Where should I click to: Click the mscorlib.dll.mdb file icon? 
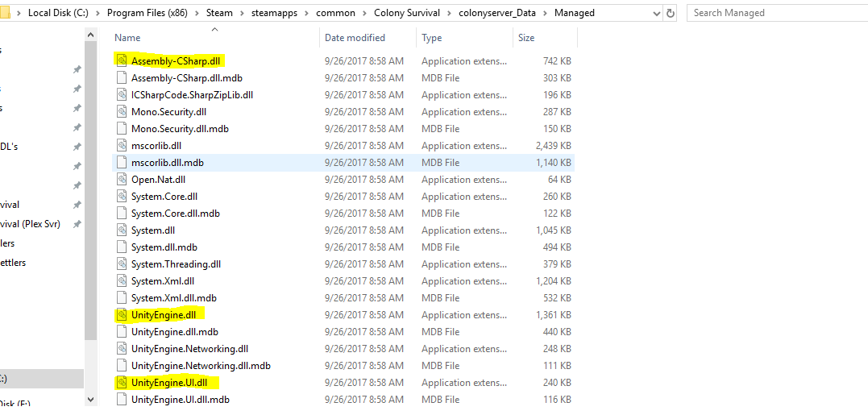tap(122, 163)
